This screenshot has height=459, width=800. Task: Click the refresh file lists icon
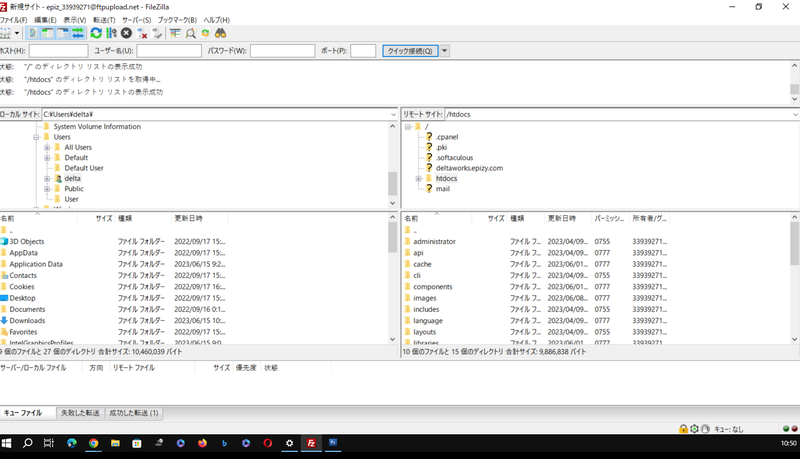(96, 33)
